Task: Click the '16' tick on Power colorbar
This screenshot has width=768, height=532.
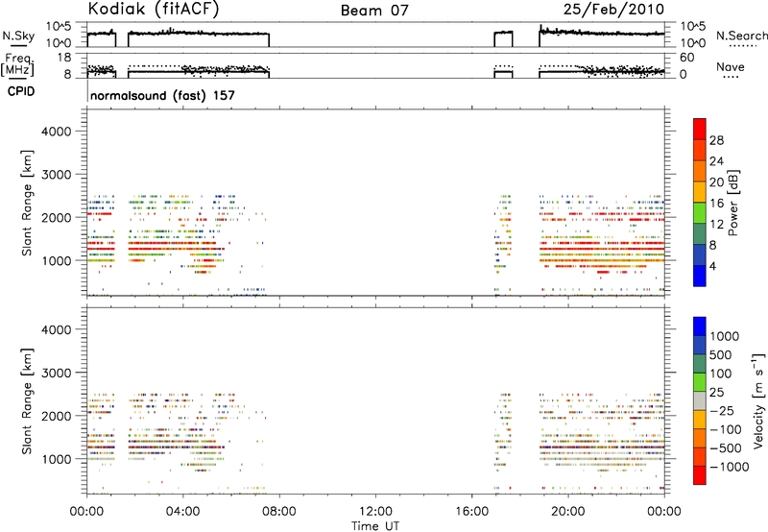Action: 716,204
